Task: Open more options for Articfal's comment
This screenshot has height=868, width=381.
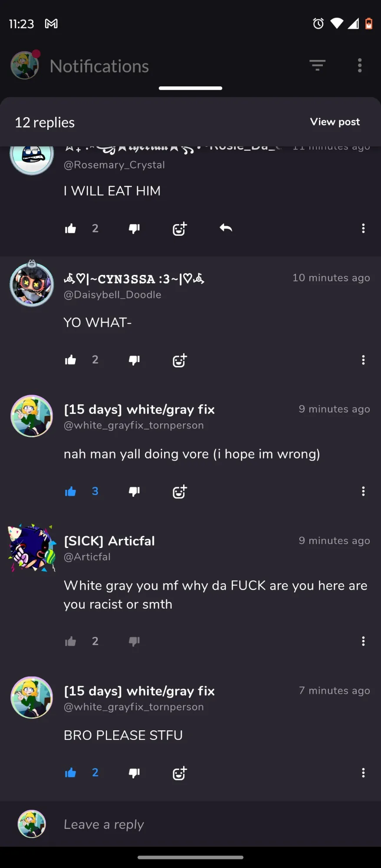Action: pyautogui.click(x=363, y=641)
